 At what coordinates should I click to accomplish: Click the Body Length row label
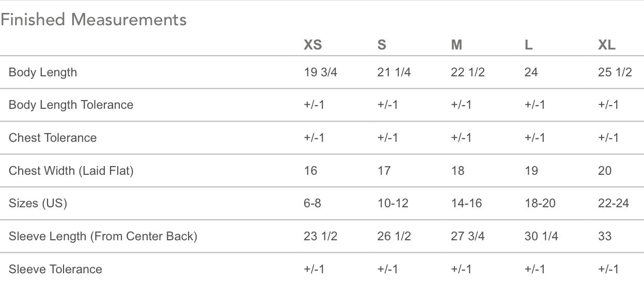(43, 72)
